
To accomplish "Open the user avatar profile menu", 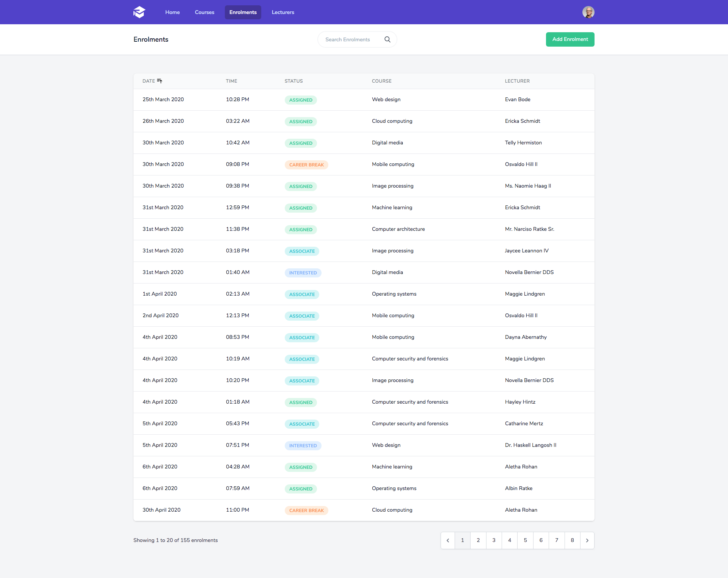I will click(588, 12).
